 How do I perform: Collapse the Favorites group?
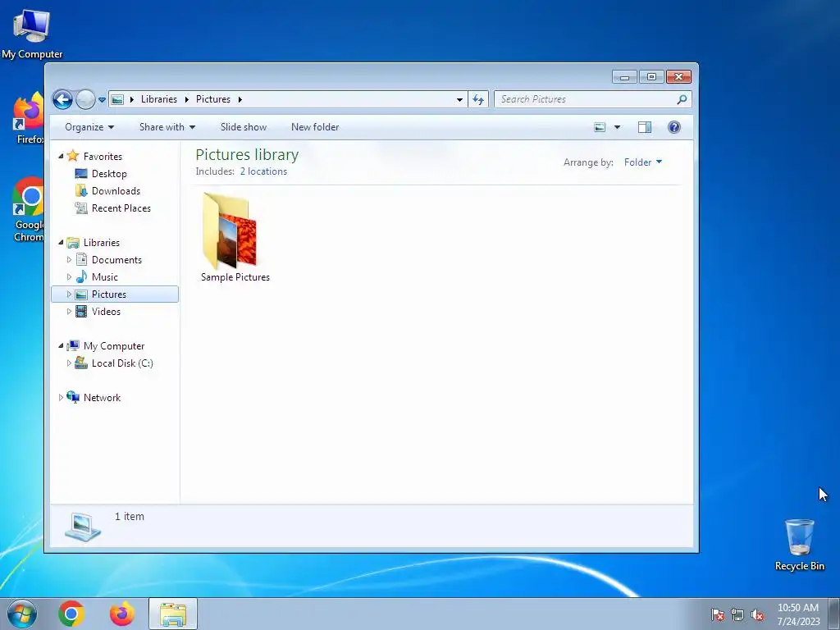tap(61, 157)
